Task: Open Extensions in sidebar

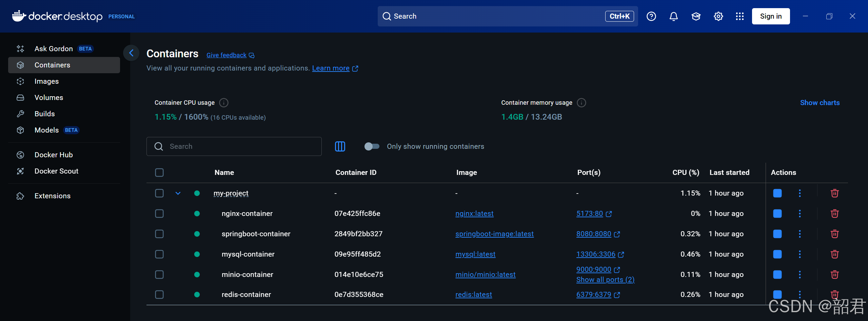Action: click(x=64, y=196)
